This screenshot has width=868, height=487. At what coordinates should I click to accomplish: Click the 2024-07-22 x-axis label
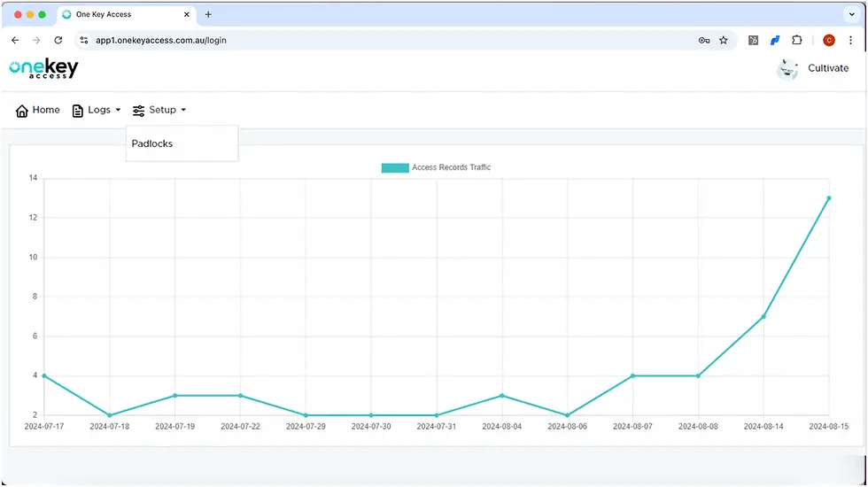click(x=240, y=427)
